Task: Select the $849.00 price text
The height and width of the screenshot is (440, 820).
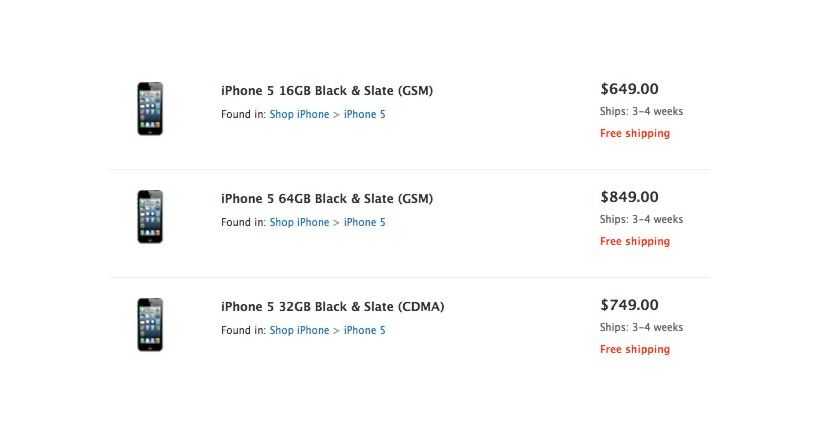Action: pos(629,197)
